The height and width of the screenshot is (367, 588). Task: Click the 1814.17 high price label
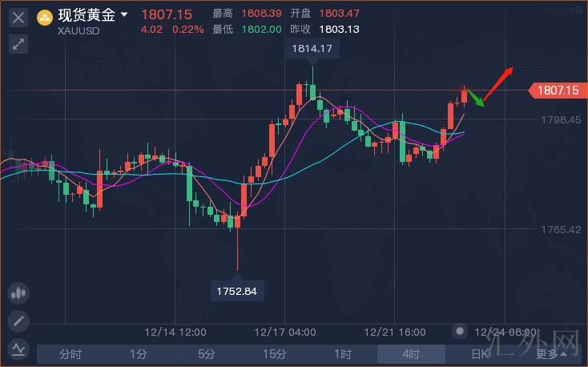tap(312, 49)
